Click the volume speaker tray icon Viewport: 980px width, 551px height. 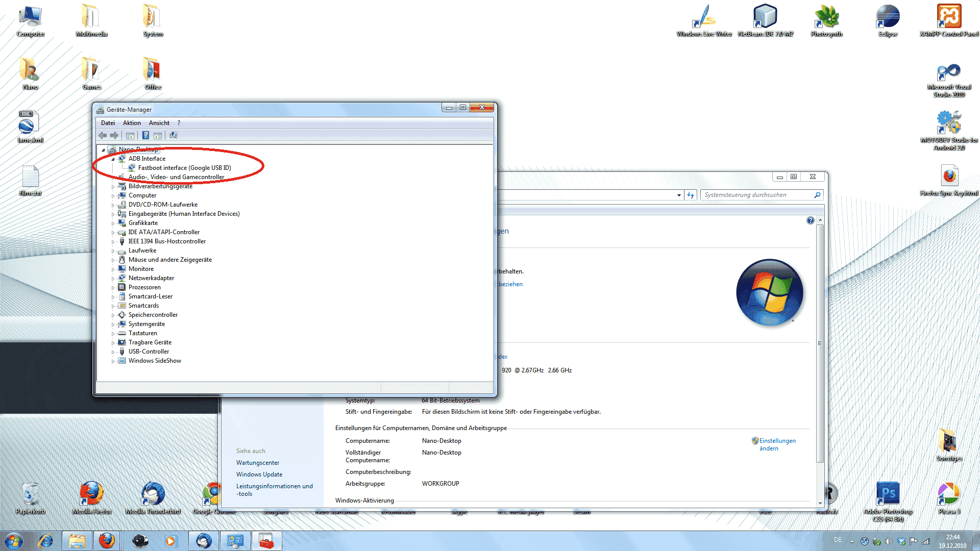(889, 541)
